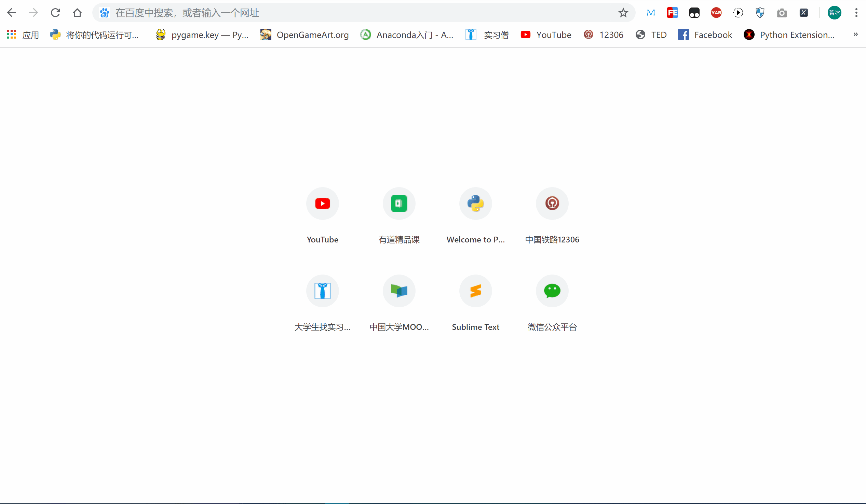Image resolution: width=866 pixels, height=504 pixels.
Task: Open the 大学生找实习... shortcut tile
Action: point(322,303)
